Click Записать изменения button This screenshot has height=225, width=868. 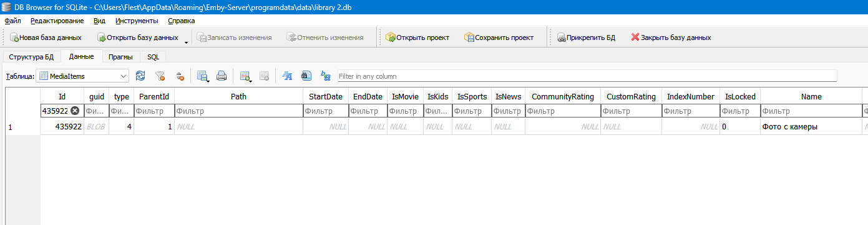point(234,37)
